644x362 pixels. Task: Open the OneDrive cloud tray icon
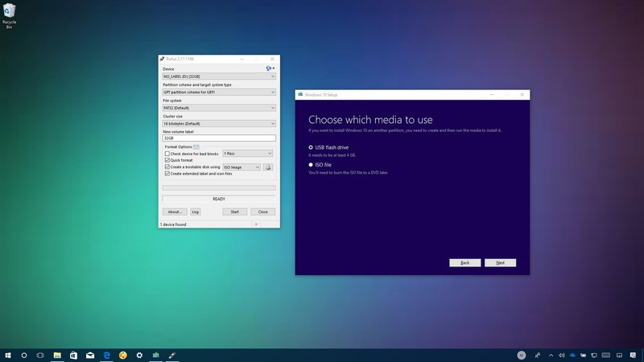point(572,356)
